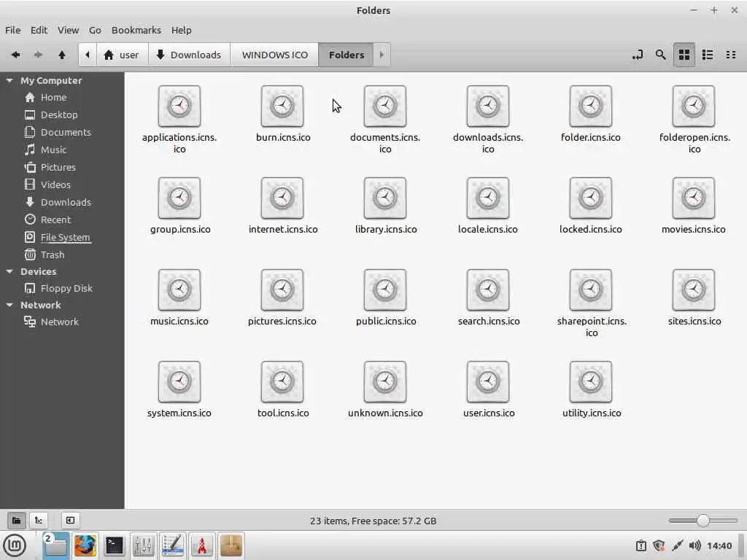Select folder.icns.ico file icon
The image size is (747, 560).
[x=591, y=106]
